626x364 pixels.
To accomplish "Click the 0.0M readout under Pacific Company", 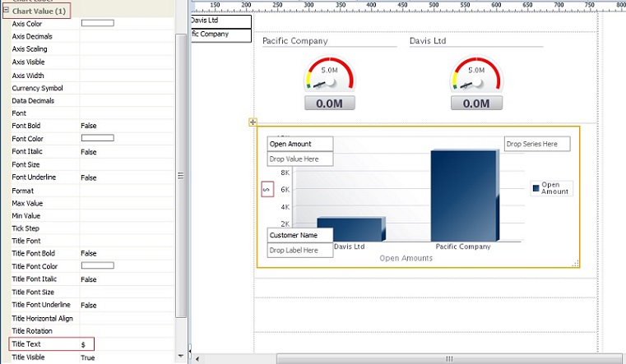I will tap(329, 104).
